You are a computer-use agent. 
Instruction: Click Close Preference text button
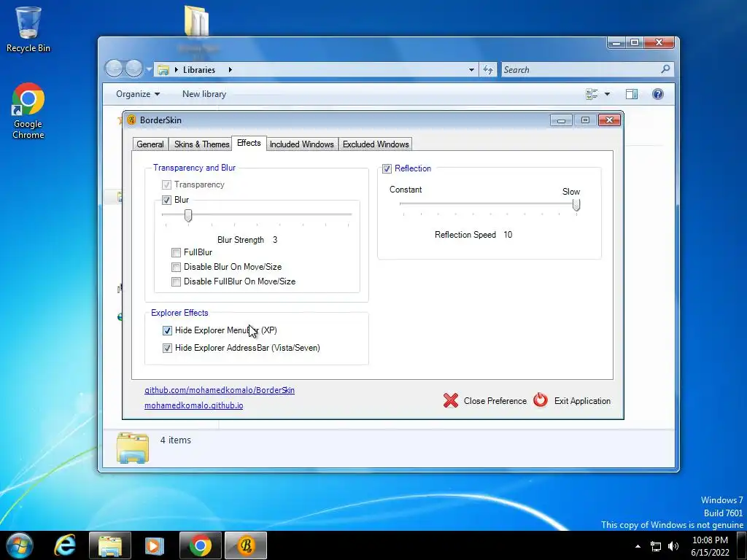tap(495, 401)
